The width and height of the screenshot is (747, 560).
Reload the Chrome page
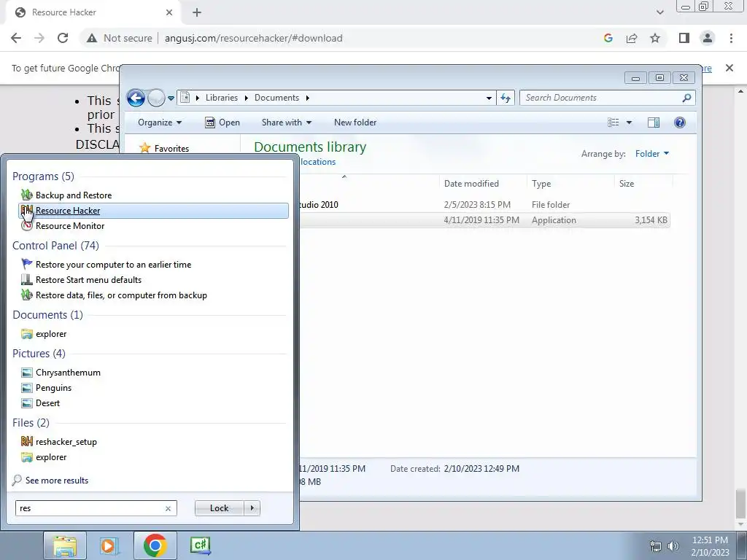coord(63,38)
